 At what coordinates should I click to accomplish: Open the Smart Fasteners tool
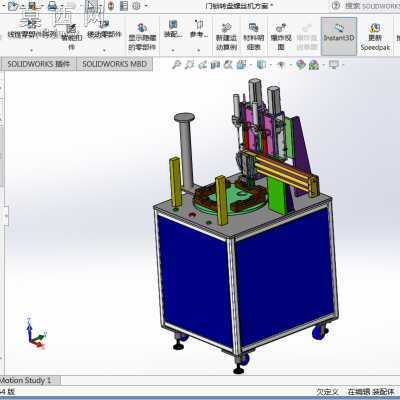[x=71, y=37]
